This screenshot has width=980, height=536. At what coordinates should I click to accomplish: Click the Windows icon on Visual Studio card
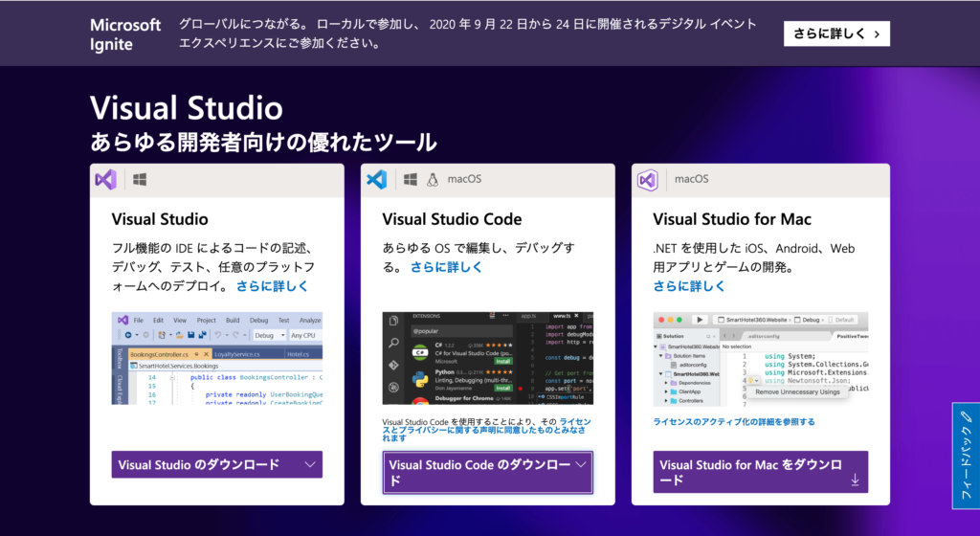140,179
